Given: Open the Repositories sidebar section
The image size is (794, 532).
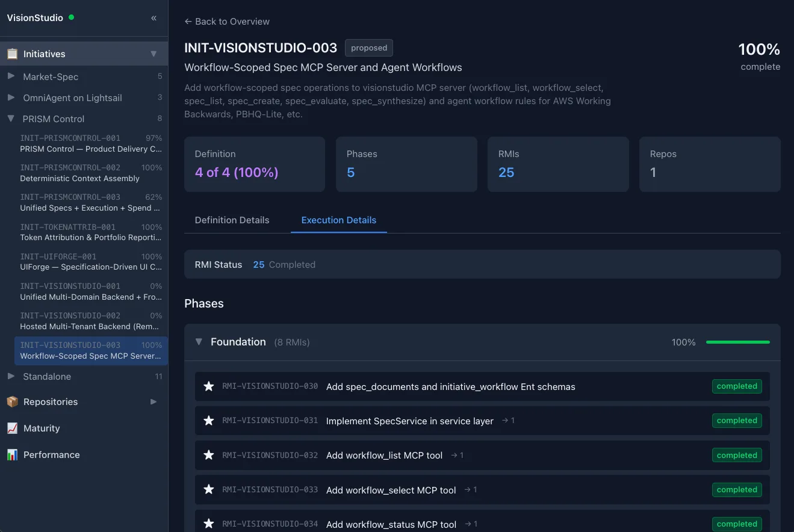Looking at the screenshot, I should 84,401.
